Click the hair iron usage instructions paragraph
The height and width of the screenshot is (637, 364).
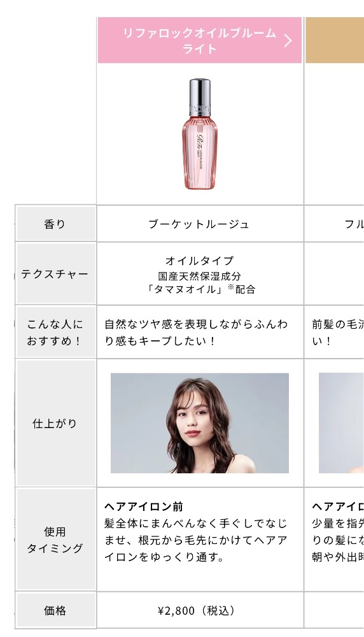(x=196, y=540)
